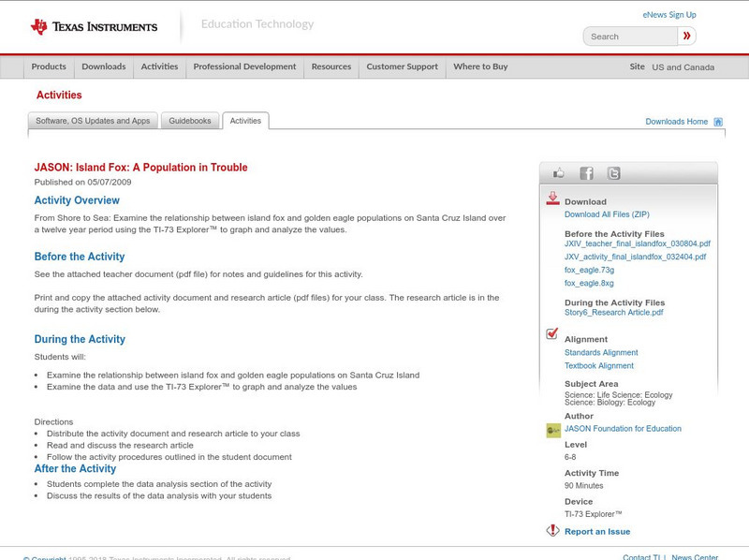Open the Where to Buy menu

point(480,66)
